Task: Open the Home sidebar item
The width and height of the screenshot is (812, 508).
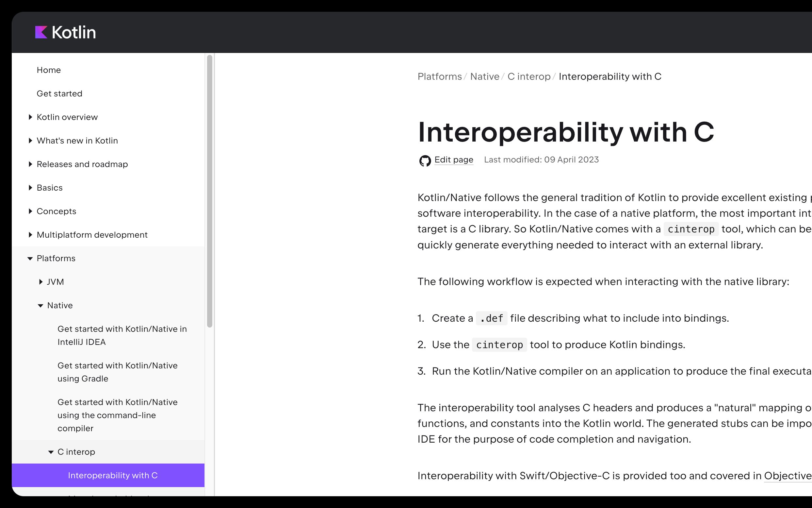Action: (49, 70)
